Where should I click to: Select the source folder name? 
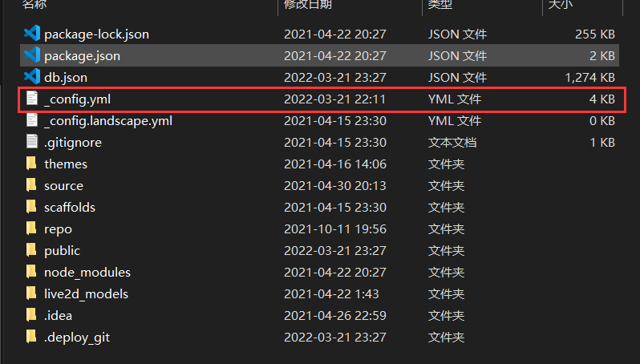[x=64, y=186]
